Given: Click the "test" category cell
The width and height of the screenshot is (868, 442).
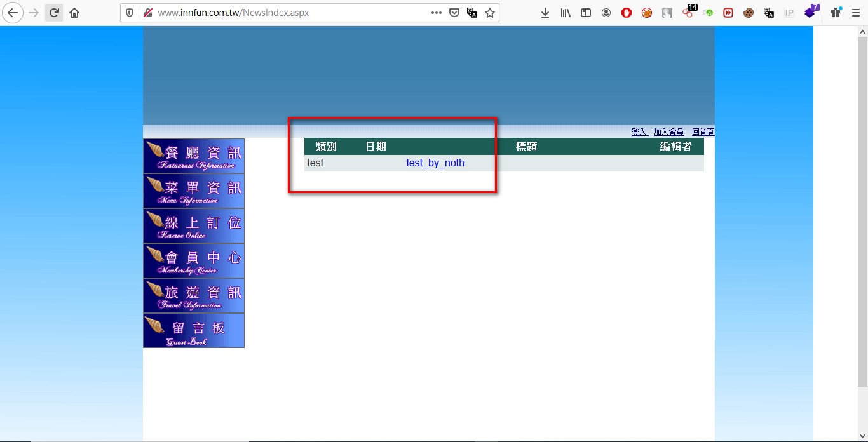Looking at the screenshot, I should coord(315,163).
